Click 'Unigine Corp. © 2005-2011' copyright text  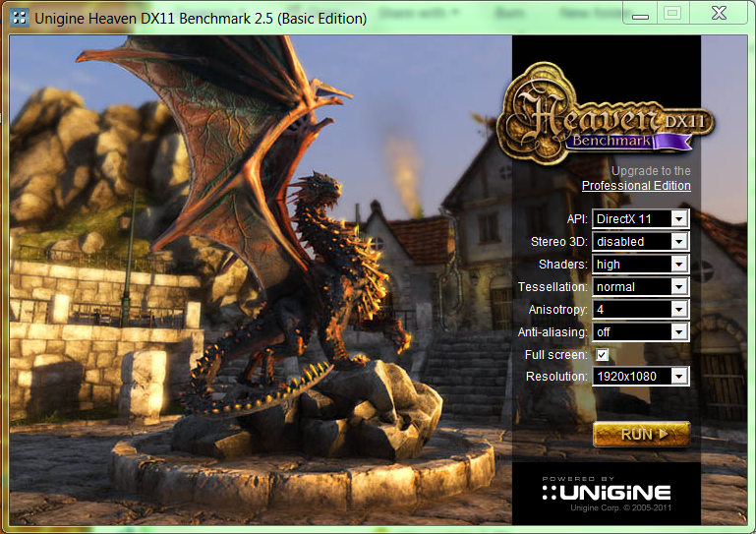coord(620,507)
